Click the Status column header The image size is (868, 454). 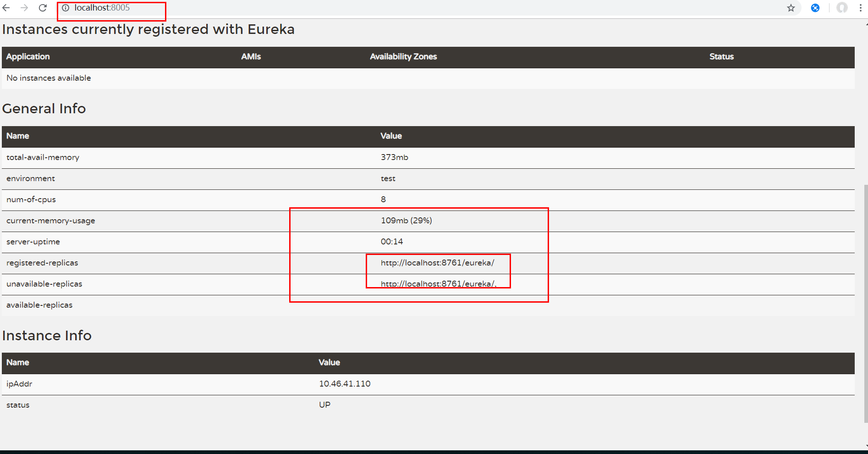721,56
